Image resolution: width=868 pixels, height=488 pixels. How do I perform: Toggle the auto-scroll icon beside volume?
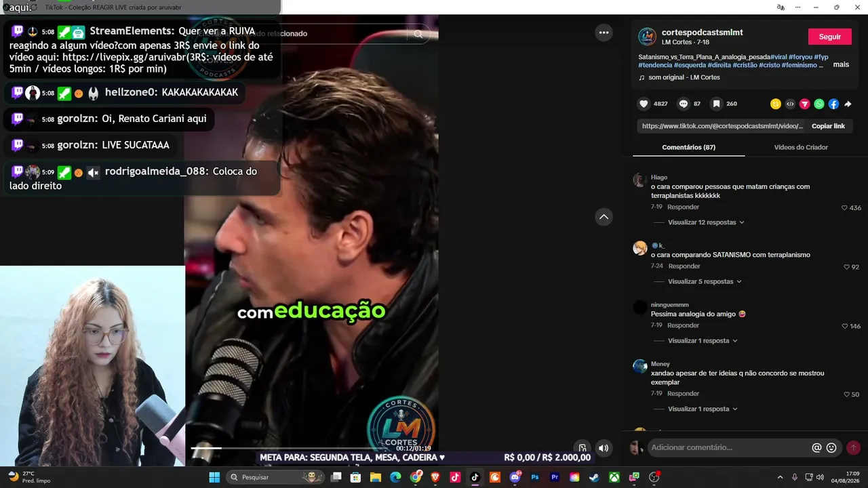583,448
